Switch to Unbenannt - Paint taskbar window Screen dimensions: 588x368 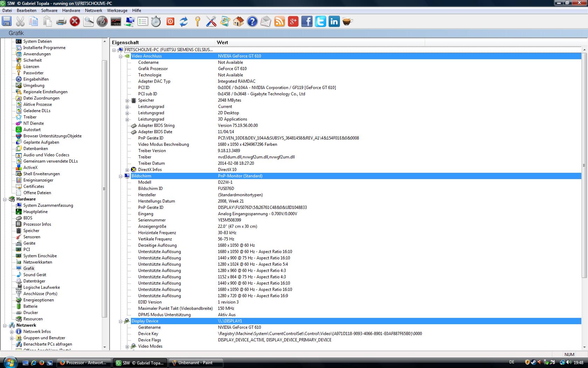(x=196, y=363)
